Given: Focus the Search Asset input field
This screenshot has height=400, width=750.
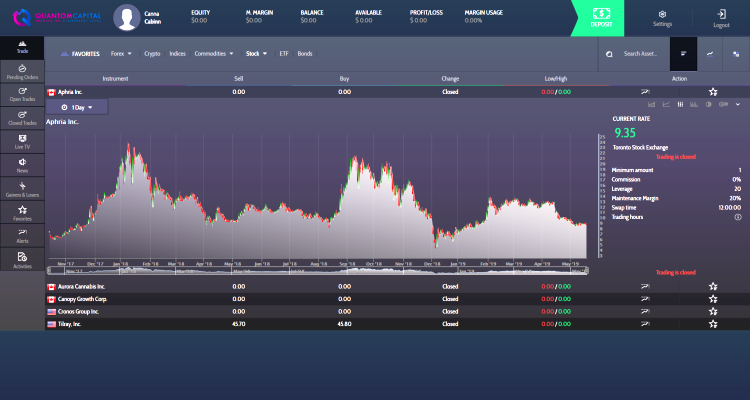Looking at the screenshot, I should tap(640, 54).
